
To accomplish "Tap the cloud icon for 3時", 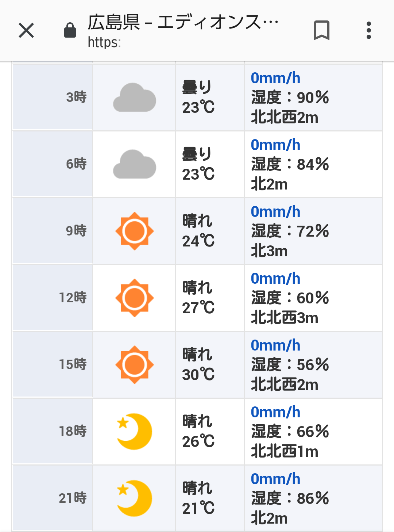I will tap(134, 97).
